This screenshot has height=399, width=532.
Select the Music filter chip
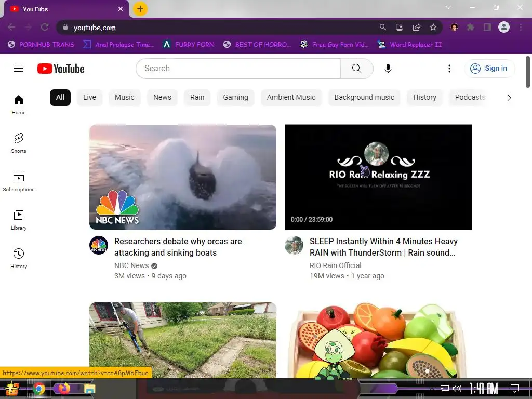[x=125, y=98]
